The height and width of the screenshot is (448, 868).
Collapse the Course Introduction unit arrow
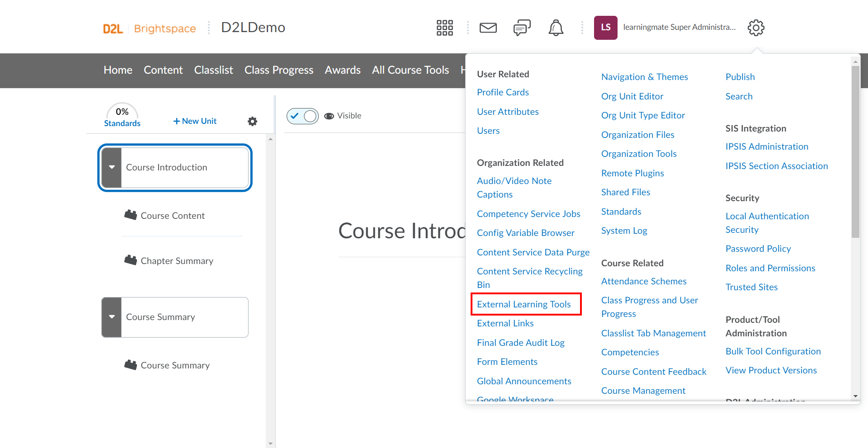[112, 167]
